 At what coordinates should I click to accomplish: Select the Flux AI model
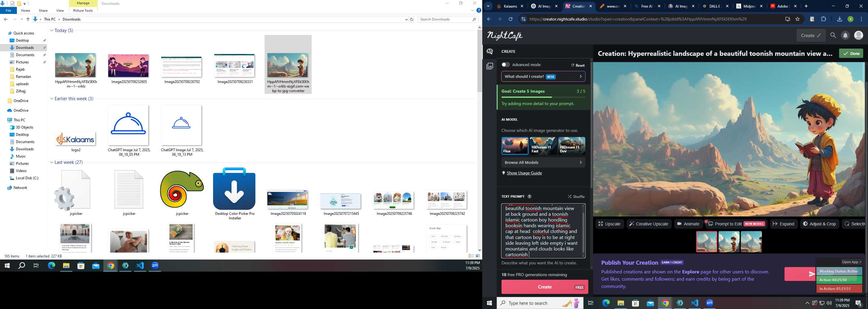[514, 146]
